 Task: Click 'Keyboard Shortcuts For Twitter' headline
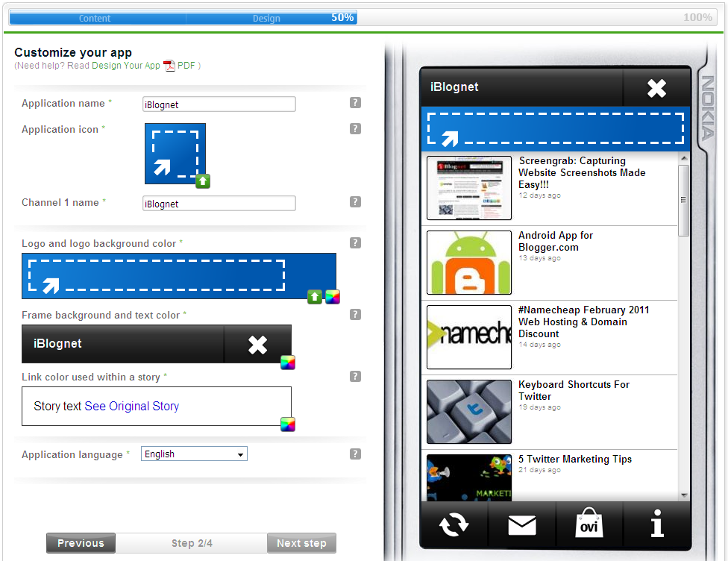point(574,390)
